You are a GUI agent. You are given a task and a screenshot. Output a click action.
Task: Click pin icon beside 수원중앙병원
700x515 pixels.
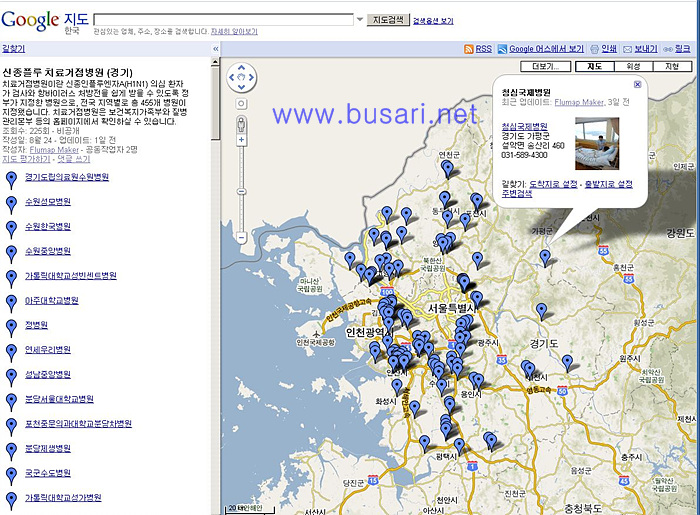coord(12,253)
